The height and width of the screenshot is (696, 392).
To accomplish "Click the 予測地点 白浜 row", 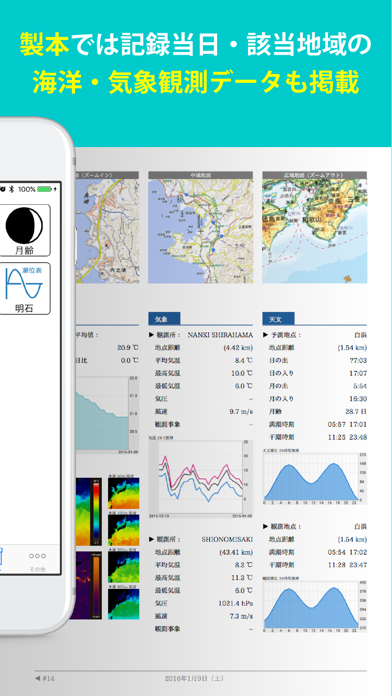I will pos(315,335).
